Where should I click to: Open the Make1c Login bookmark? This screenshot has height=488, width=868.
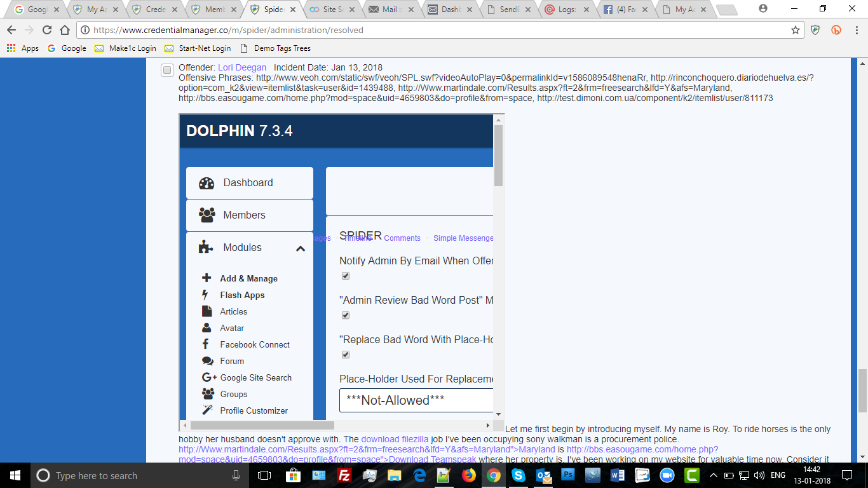point(126,48)
